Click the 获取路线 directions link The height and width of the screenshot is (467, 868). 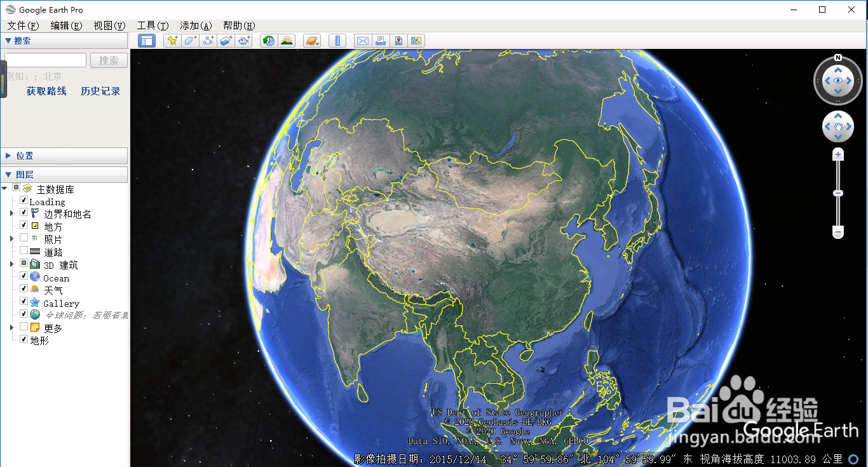point(46,91)
